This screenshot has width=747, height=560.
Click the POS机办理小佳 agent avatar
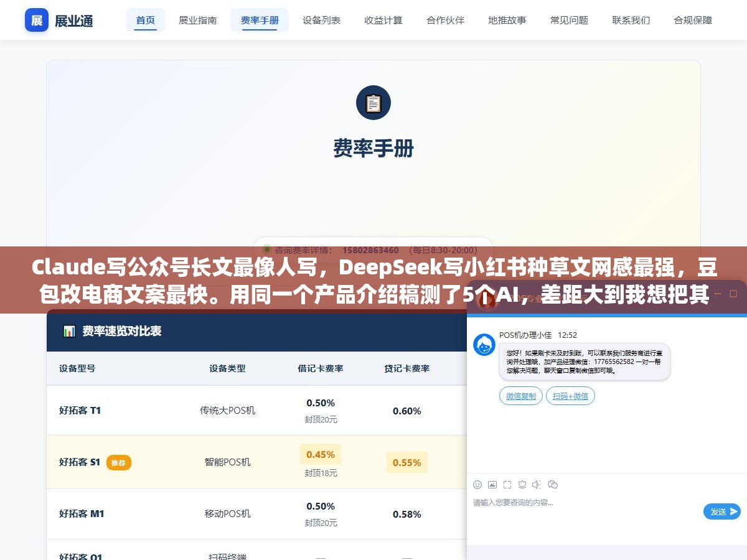(x=484, y=345)
